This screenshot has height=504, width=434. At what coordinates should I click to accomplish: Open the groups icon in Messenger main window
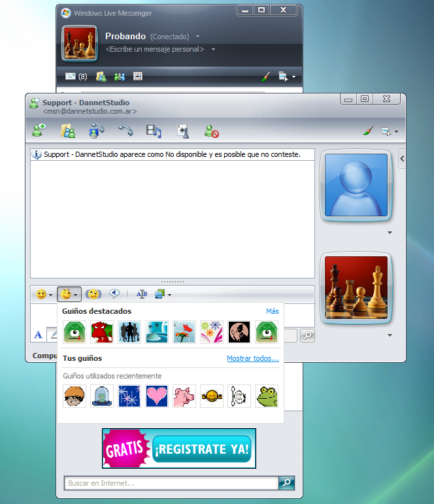(x=119, y=76)
